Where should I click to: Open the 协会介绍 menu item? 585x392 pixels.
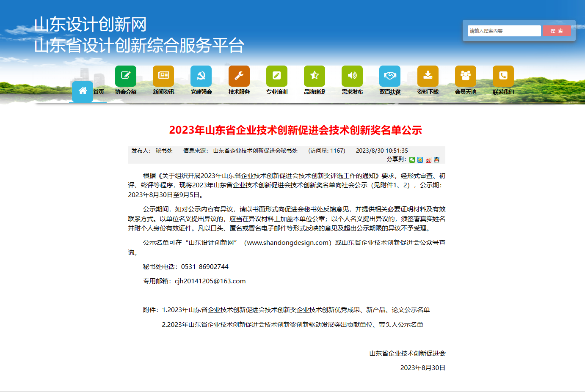[x=126, y=91]
